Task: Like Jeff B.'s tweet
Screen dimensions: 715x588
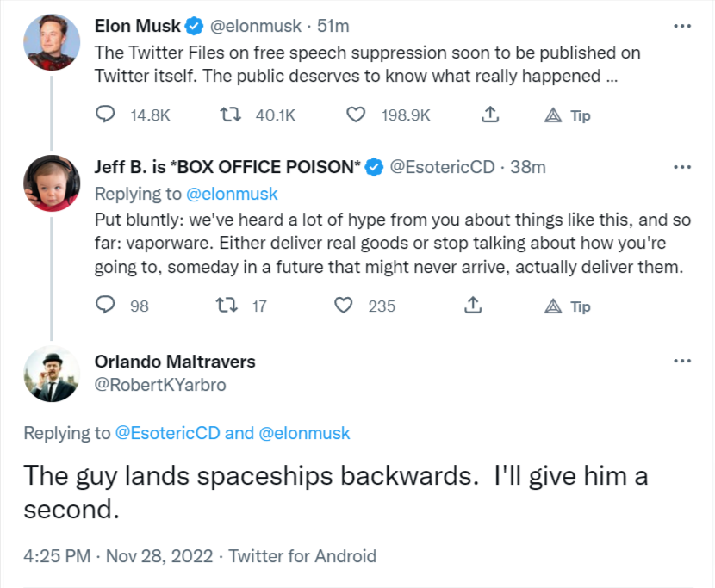Action: pyautogui.click(x=344, y=306)
